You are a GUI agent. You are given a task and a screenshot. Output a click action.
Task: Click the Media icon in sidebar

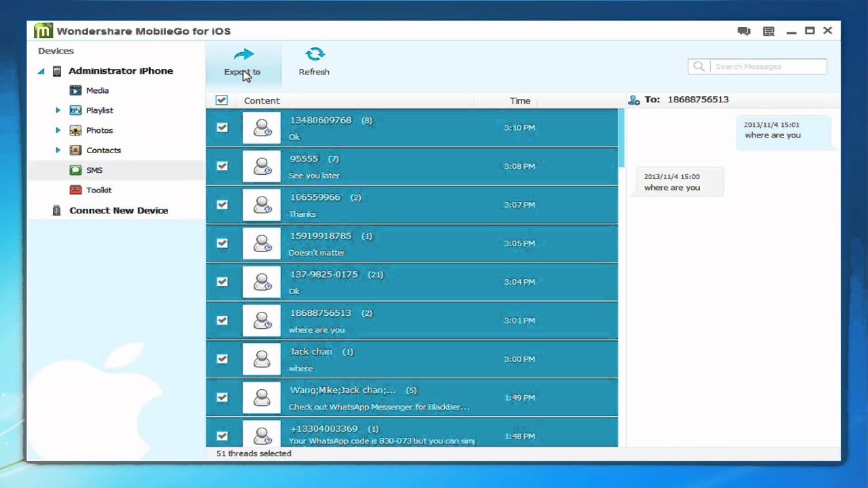[x=75, y=90]
